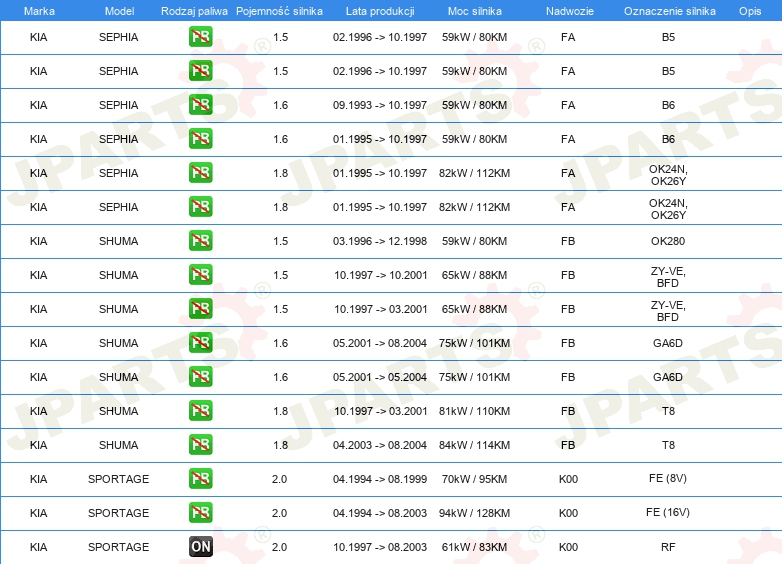782x564 pixels.
Task: Select the Model column header
Action: click(x=119, y=11)
